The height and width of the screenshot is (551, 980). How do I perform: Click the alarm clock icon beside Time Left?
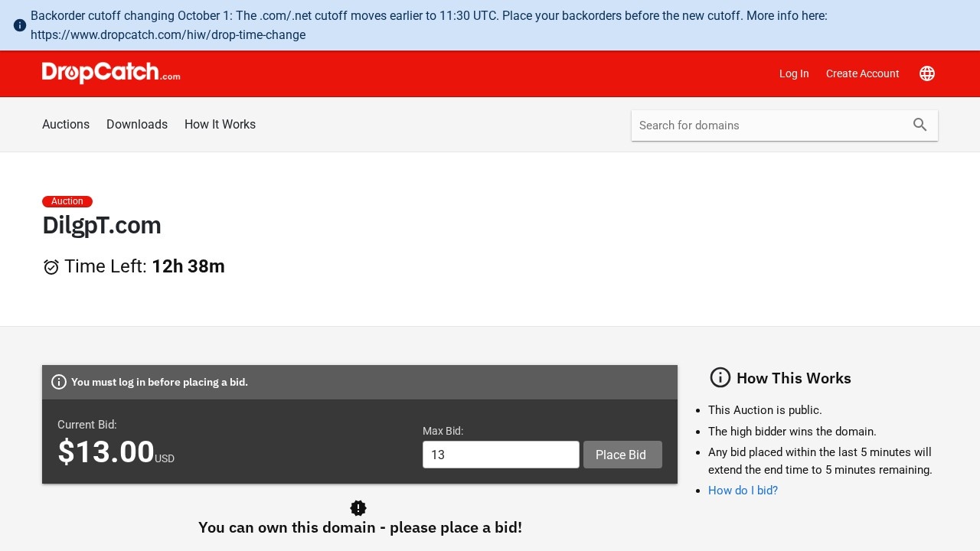[51, 267]
